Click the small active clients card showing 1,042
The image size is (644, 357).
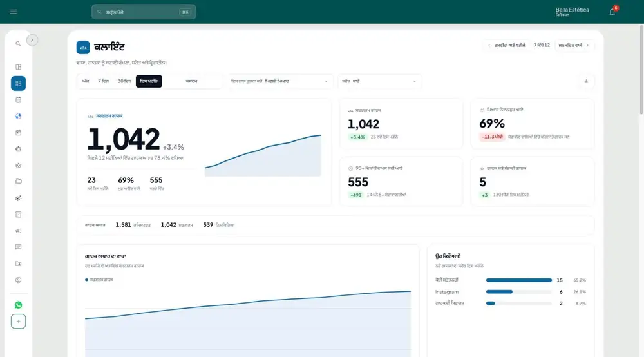(401, 124)
